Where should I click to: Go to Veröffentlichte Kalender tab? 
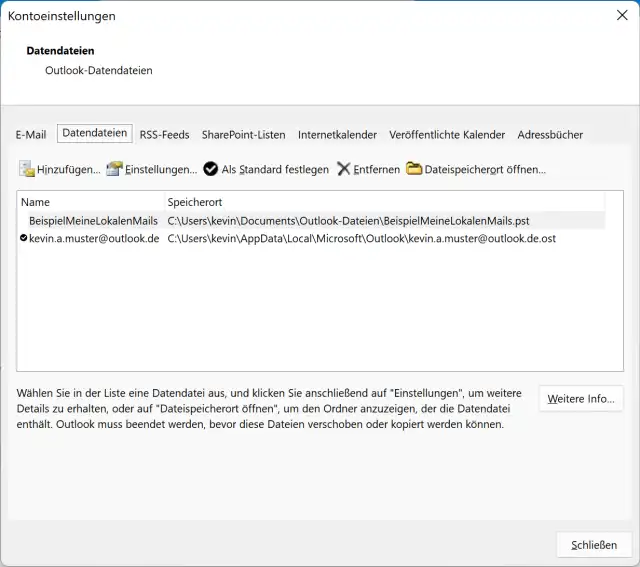click(447, 135)
